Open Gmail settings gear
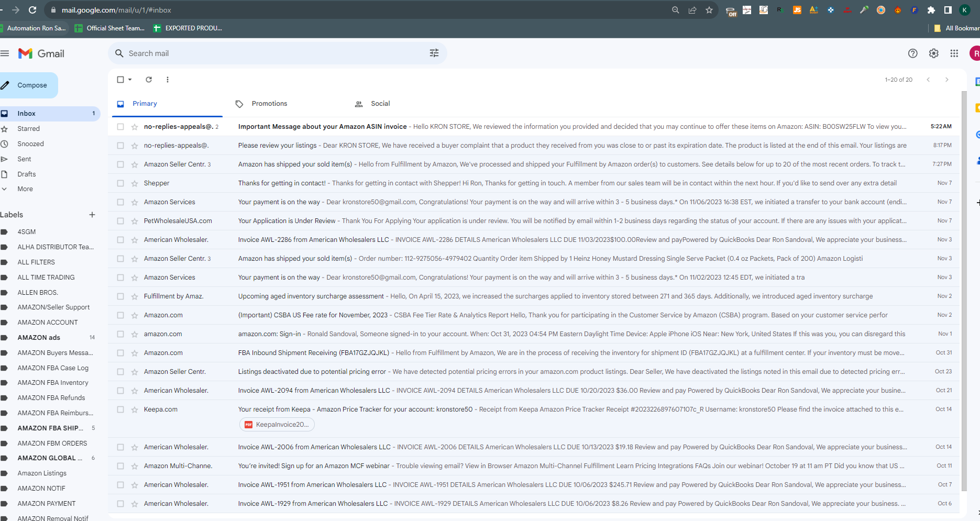Viewport: 980px width, 521px height. coord(934,53)
